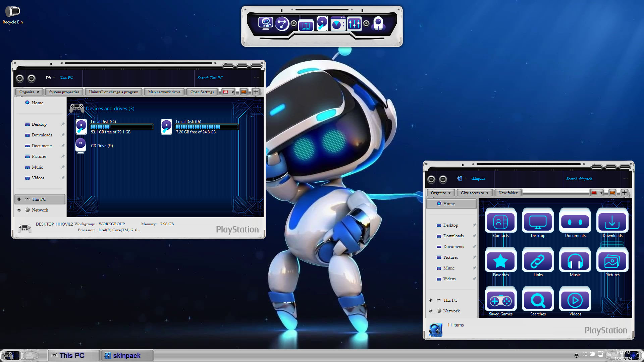Toggle preview pane button in skinpack window
This screenshot has height=362, width=644.
click(x=612, y=193)
